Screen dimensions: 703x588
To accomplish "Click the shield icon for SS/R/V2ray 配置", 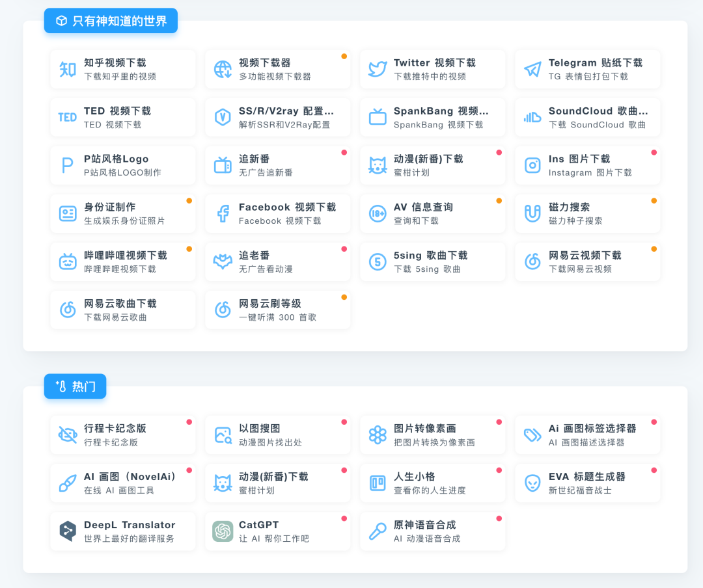I will [x=223, y=118].
